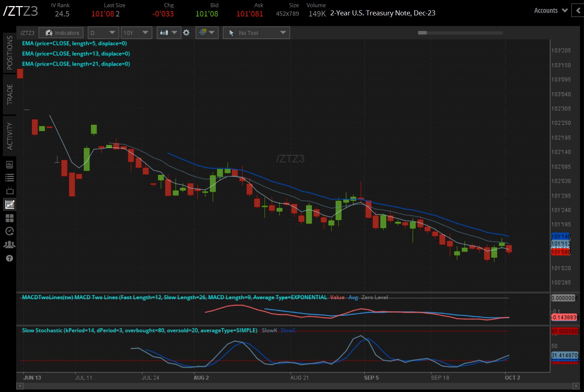Click the horizontal scrollbar left arrow
Screen dimensions: 584x392
pos(20,386)
